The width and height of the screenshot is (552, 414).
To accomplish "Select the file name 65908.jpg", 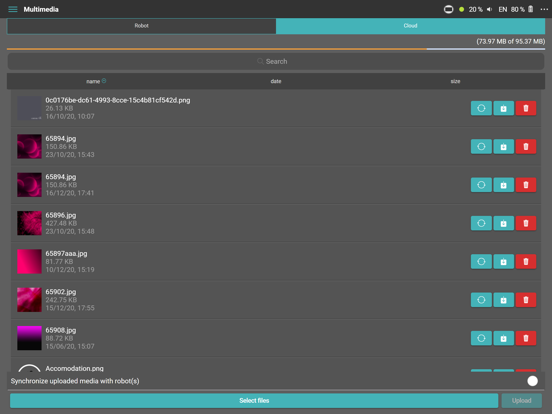I will pos(61,331).
